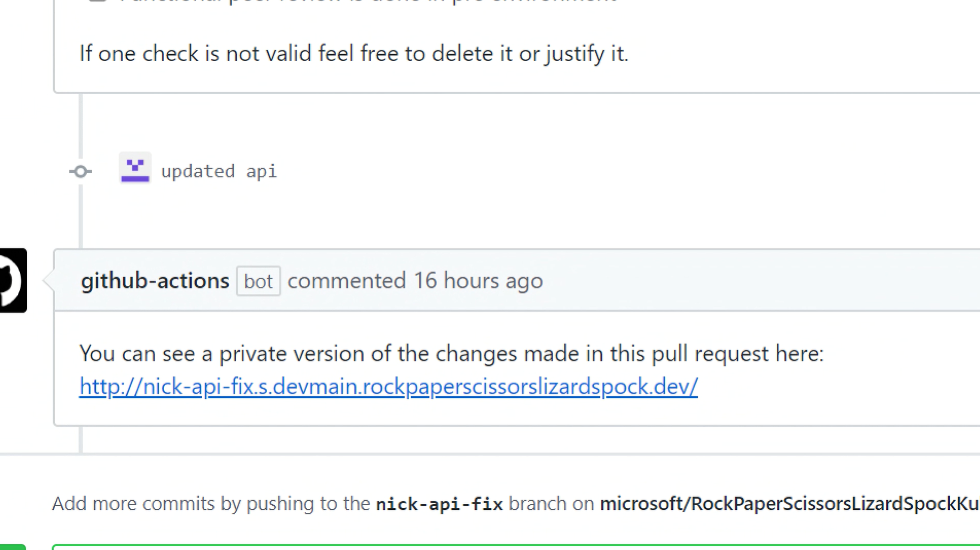Click the commit node icon on the timeline
The width and height of the screenshot is (980, 550).
(x=81, y=172)
